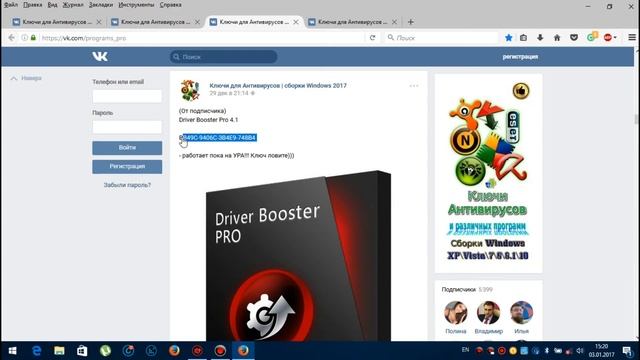Open the Driver Booster PRO box image
This screenshot has height=360, width=640.
(x=298, y=256)
